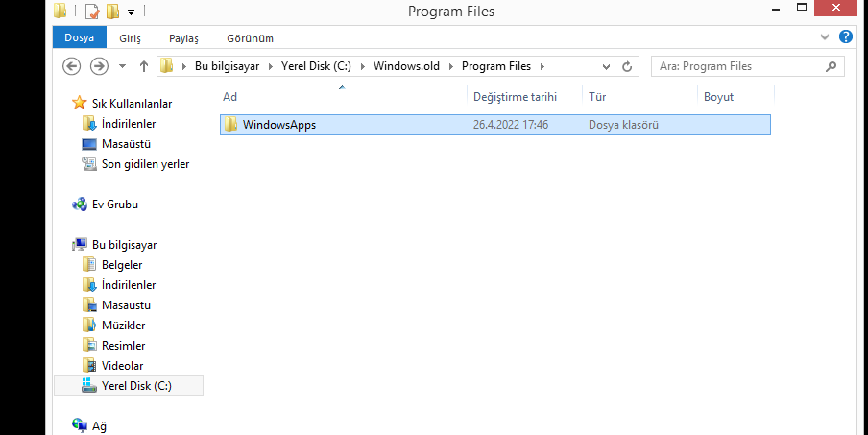Open the Dosya ribbon tab
Viewport: 868px width, 435px height.
pyautogui.click(x=79, y=38)
